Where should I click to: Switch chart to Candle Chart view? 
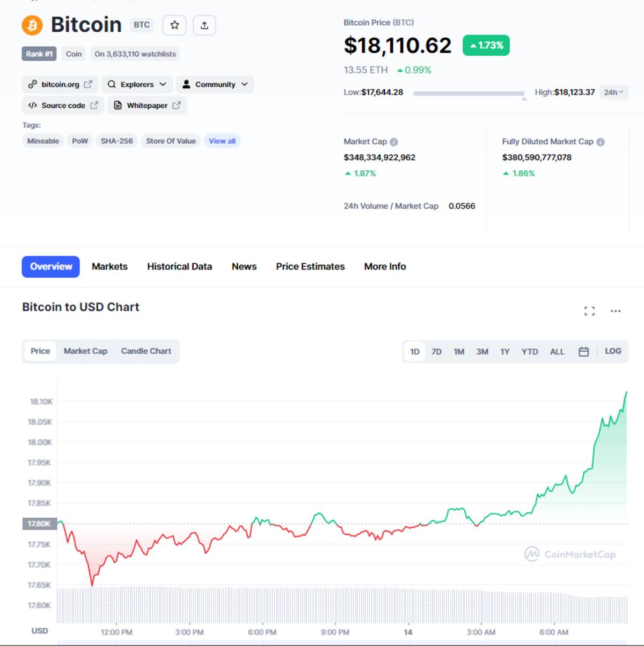click(x=146, y=351)
